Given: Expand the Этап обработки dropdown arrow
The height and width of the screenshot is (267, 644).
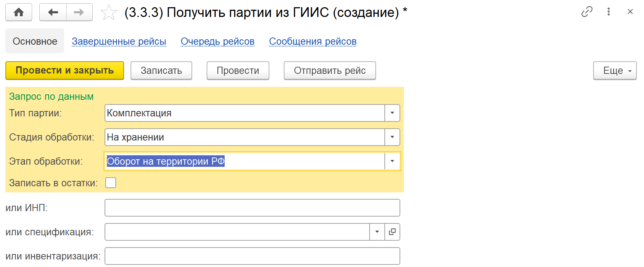Looking at the screenshot, I should [392, 161].
